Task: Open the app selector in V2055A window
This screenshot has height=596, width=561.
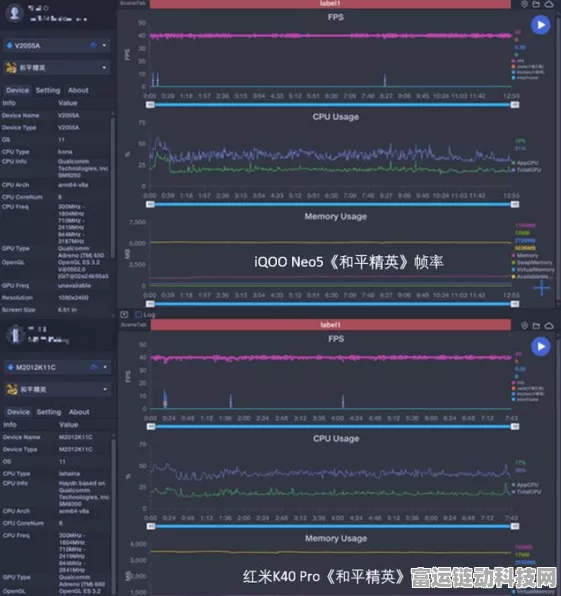Action: (57, 68)
